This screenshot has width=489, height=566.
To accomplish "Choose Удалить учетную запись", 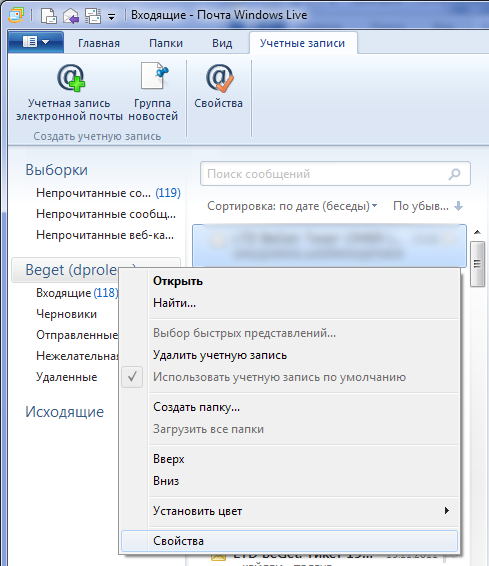I will pos(289,355).
